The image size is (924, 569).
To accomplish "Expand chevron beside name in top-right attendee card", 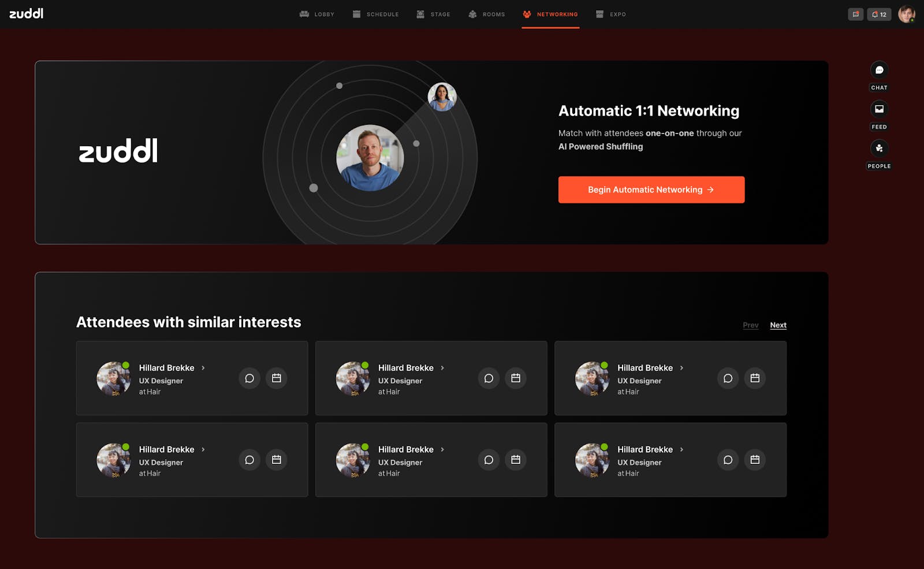I will 681,368.
